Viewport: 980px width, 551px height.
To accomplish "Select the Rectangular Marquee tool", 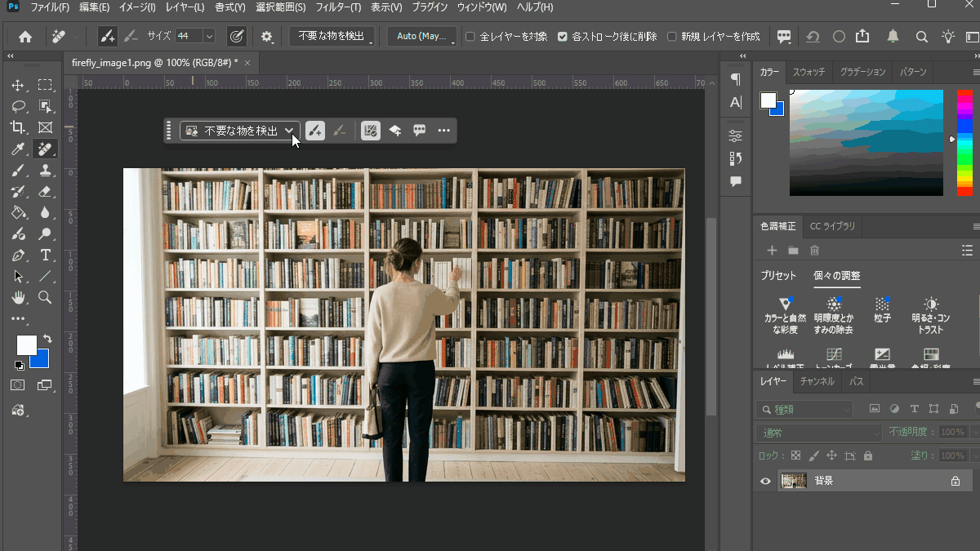I will pyautogui.click(x=45, y=85).
